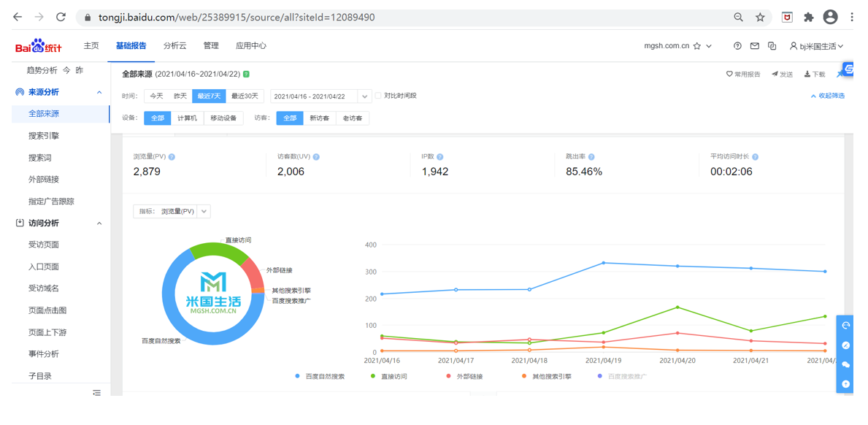The height and width of the screenshot is (425, 868).
Task: Click the copy windows icon in header
Action: 772,46
